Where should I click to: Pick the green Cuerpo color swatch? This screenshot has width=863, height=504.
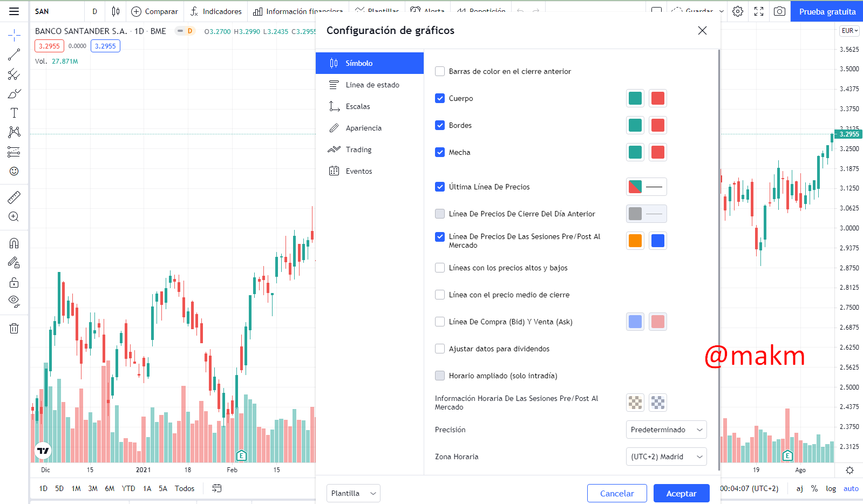(x=635, y=98)
